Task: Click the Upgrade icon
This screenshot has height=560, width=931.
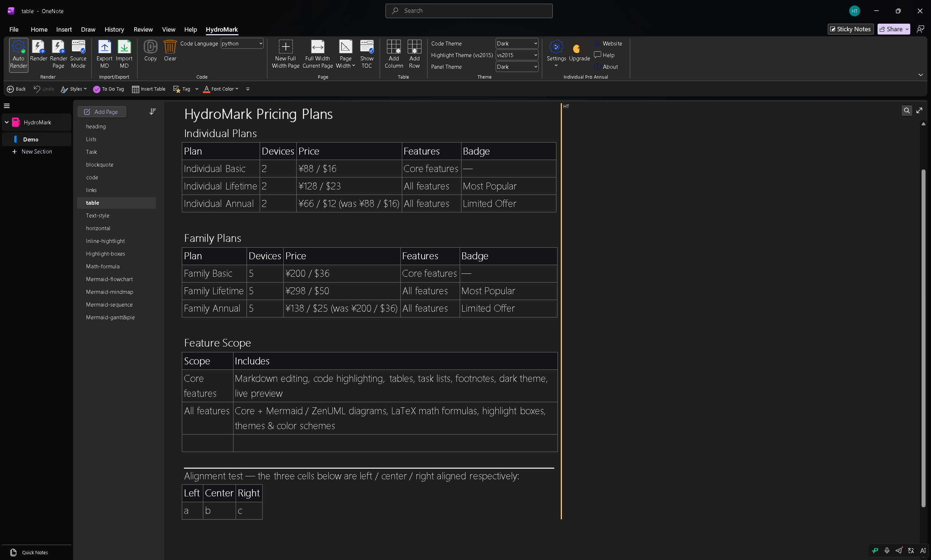Action: tap(579, 51)
